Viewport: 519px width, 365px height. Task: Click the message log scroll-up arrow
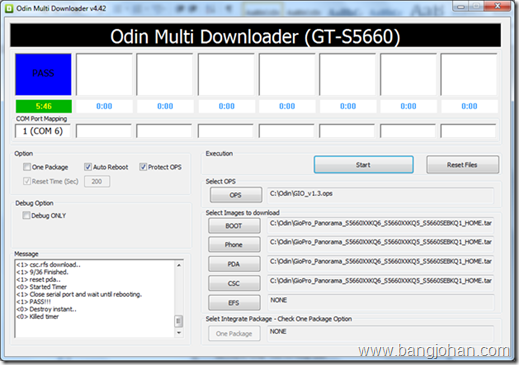tap(179, 265)
